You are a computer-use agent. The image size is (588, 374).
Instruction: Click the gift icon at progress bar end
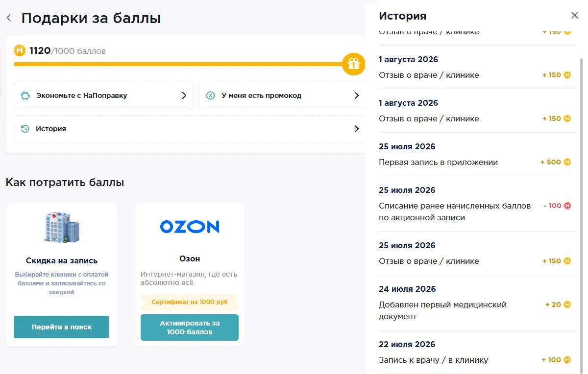354,64
